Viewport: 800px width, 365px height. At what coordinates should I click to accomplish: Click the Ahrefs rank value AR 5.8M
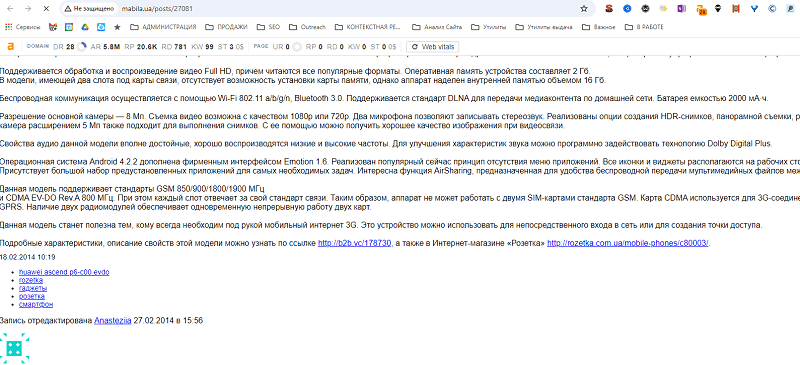click(105, 46)
